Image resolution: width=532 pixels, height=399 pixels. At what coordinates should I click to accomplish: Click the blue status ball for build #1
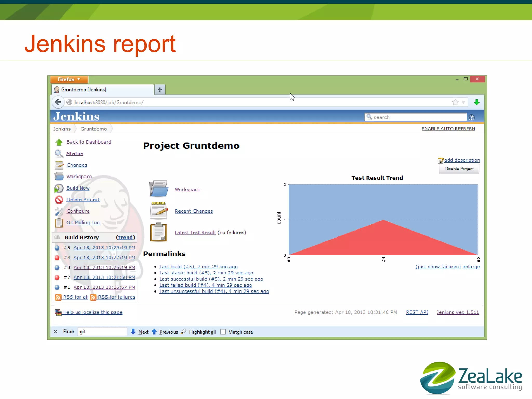[x=57, y=287]
